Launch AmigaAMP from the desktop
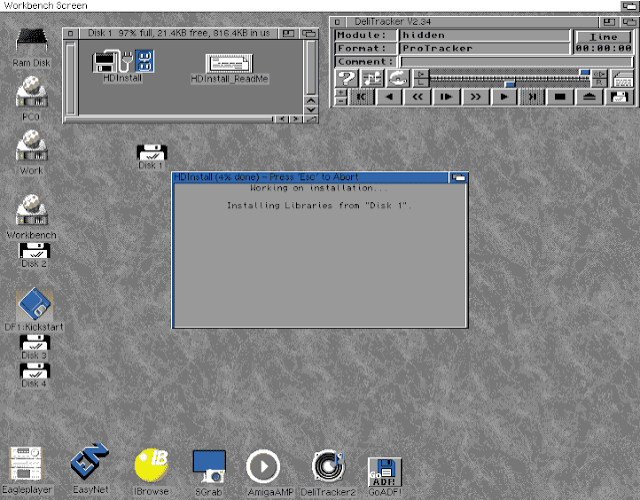The image size is (640, 500). (263, 465)
